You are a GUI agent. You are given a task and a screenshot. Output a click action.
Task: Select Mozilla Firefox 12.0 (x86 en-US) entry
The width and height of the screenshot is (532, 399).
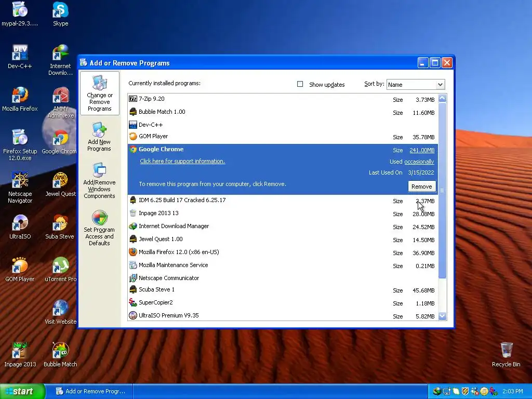pos(179,252)
